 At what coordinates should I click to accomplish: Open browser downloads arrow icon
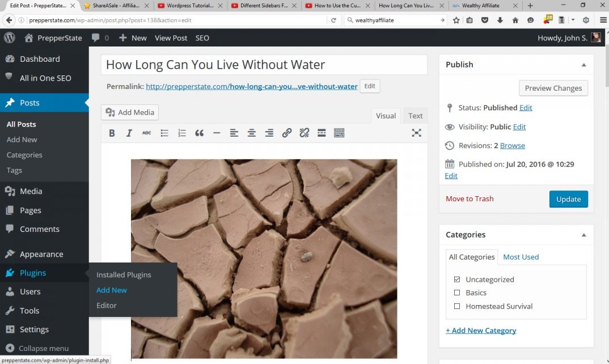point(500,20)
